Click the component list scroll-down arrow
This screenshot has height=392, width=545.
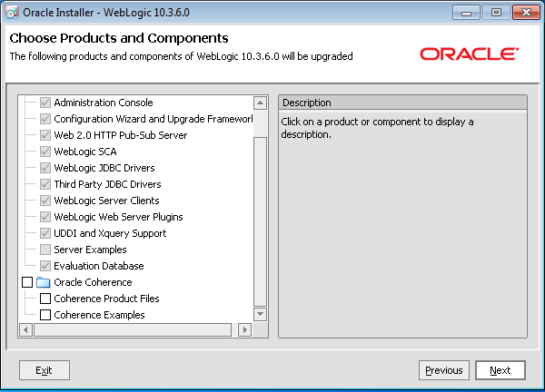261,314
